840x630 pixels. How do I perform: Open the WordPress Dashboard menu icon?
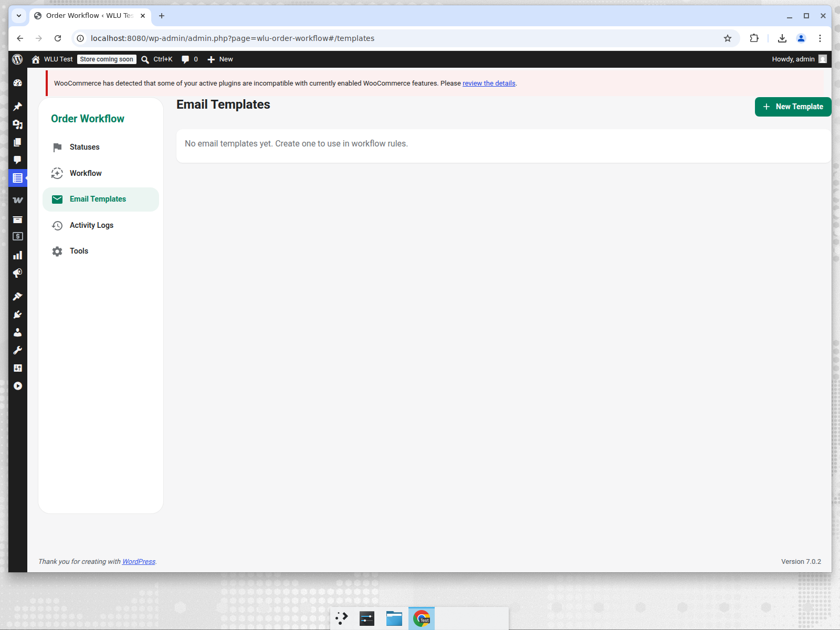(17, 83)
